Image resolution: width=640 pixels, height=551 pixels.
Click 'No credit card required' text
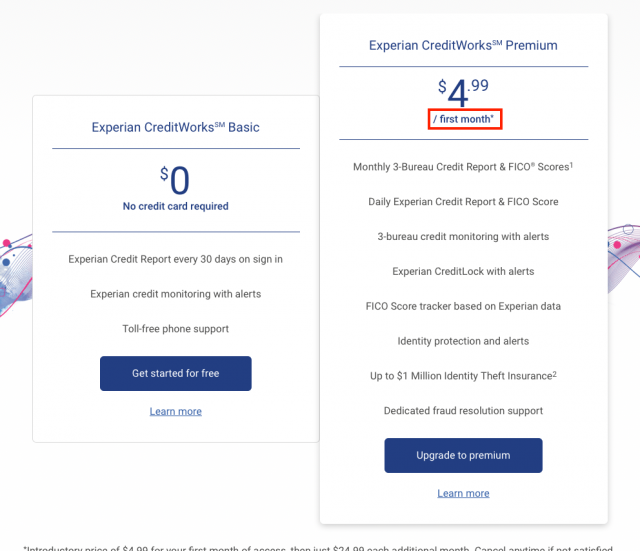pos(175,206)
